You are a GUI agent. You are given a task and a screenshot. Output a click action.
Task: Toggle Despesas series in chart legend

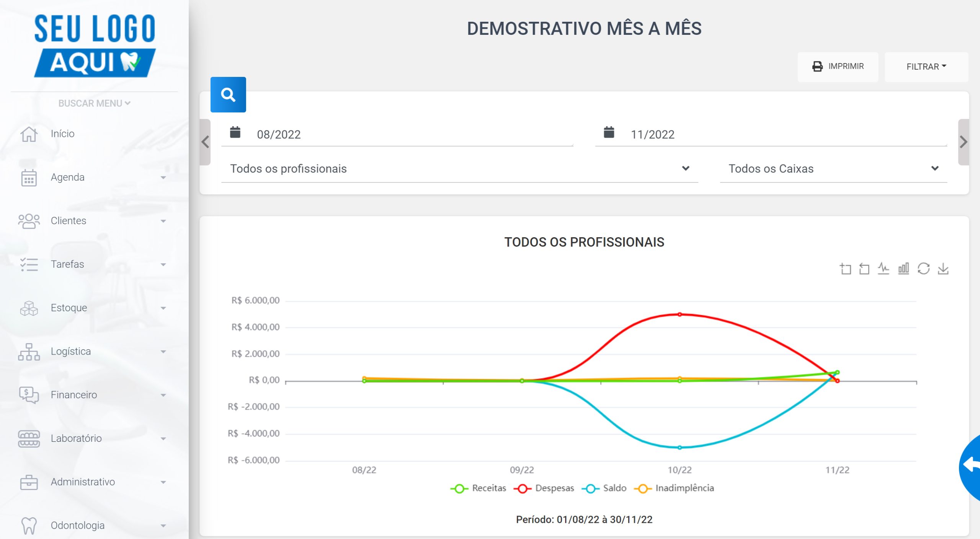coord(544,488)
